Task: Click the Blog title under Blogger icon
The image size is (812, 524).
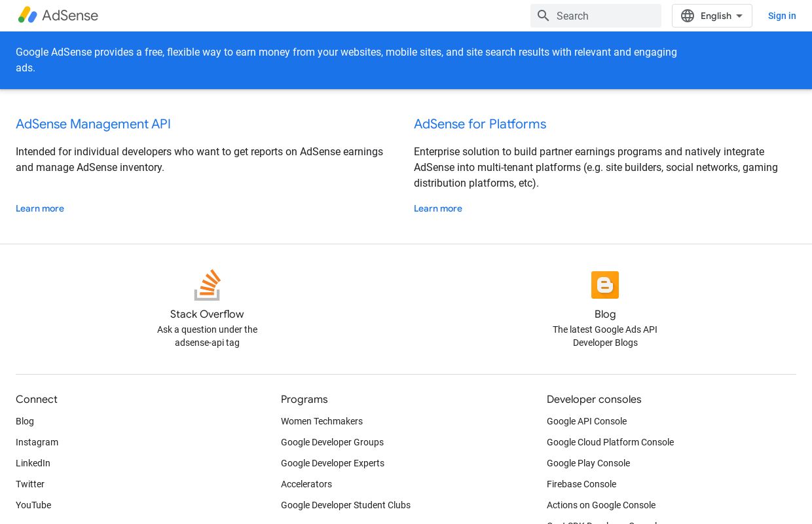Action: [x=605, y=314]
